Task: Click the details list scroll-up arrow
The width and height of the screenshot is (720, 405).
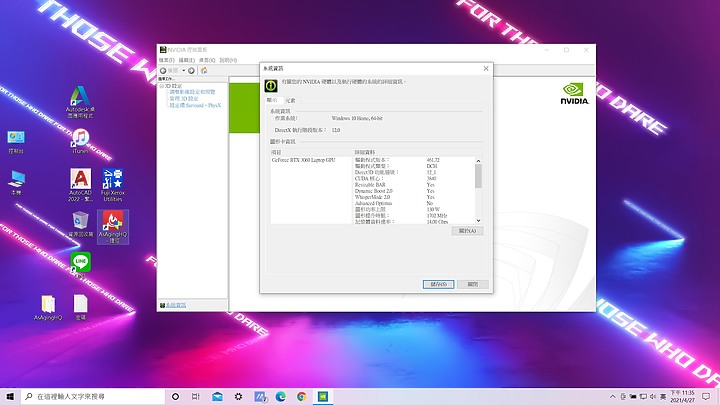Action: pyautogui.click(x=478, y=161)
